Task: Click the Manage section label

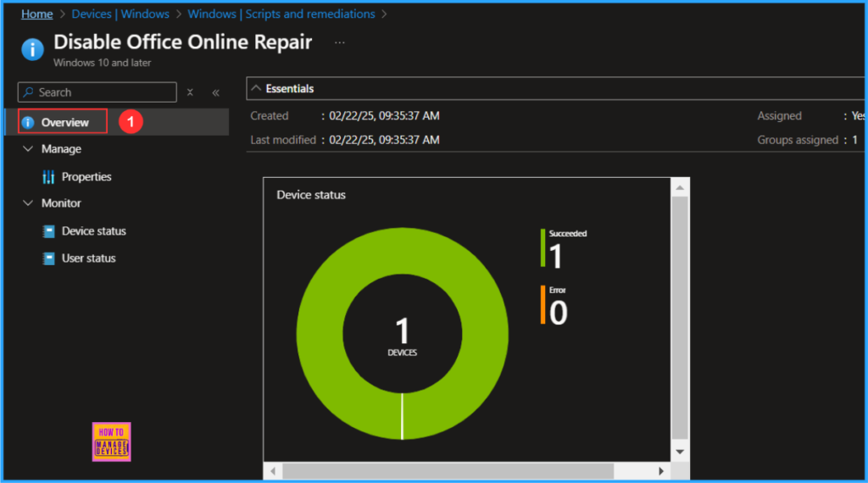Action: click(x=61, y=149)
